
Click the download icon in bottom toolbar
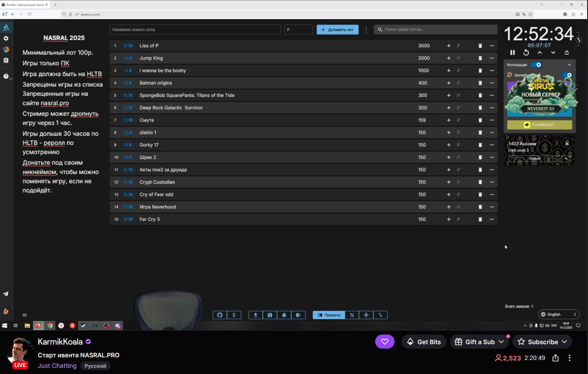pos(255,315)
